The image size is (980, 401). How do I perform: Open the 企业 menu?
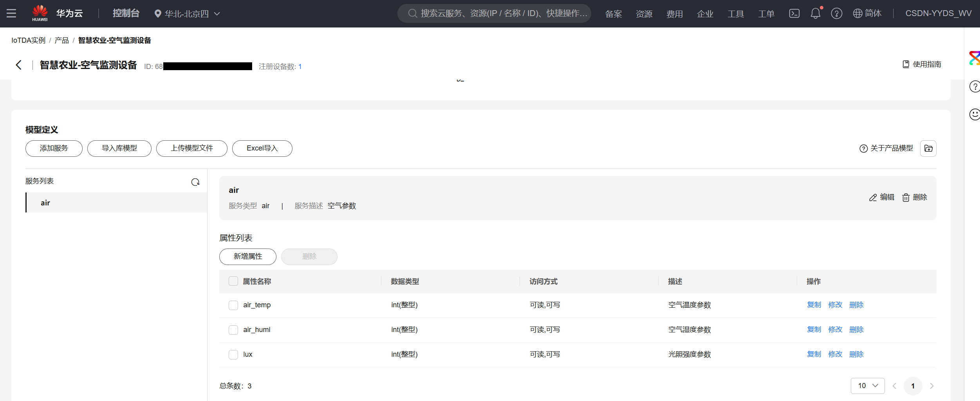(x=705, y=14)
